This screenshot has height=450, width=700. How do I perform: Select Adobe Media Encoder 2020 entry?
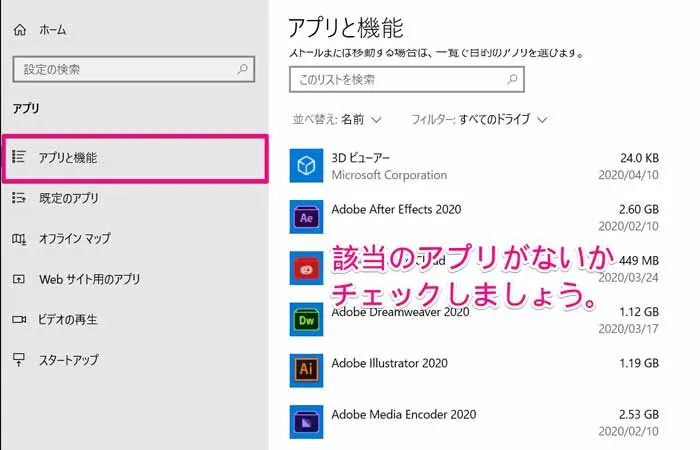[x=475, y=422]
